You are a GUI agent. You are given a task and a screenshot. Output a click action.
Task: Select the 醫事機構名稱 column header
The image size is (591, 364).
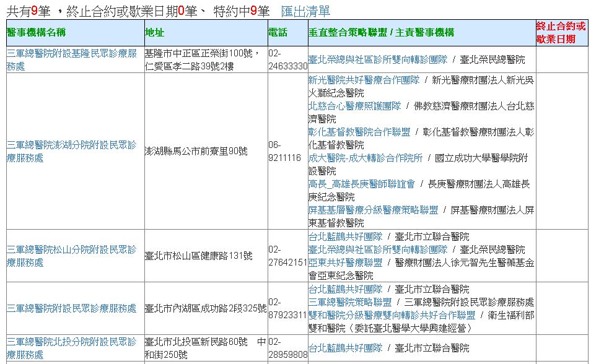[76, 33]
